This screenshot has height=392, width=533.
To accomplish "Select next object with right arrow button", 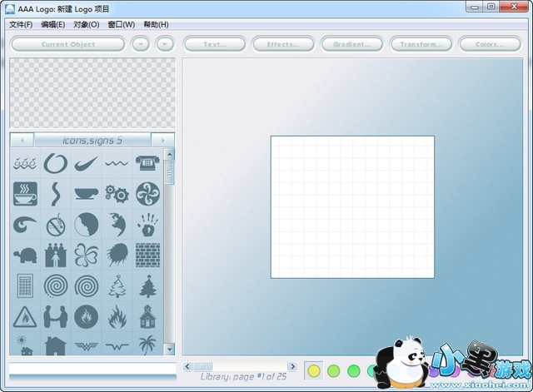I will [165, 44].
